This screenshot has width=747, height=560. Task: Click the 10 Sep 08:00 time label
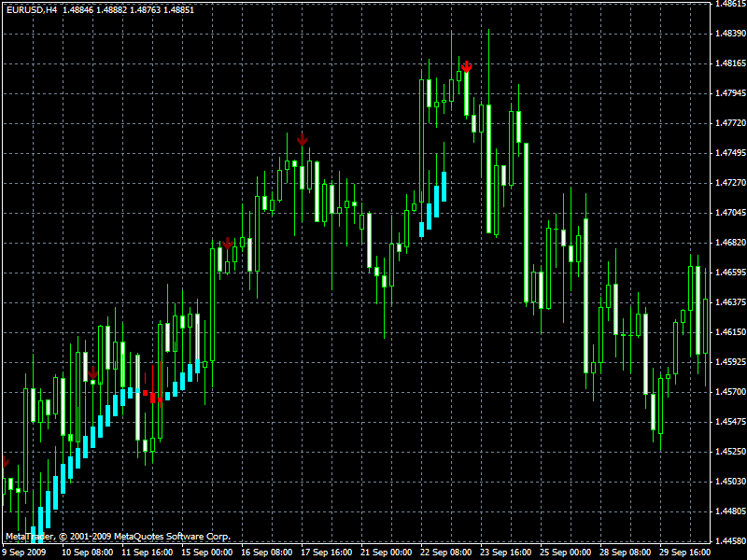coord(88,553)
